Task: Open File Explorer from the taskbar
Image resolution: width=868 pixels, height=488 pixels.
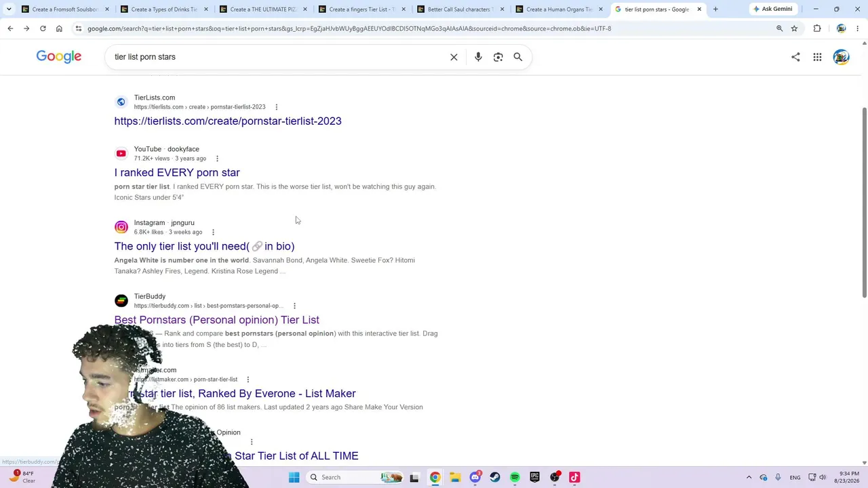Action: point(455,477)
